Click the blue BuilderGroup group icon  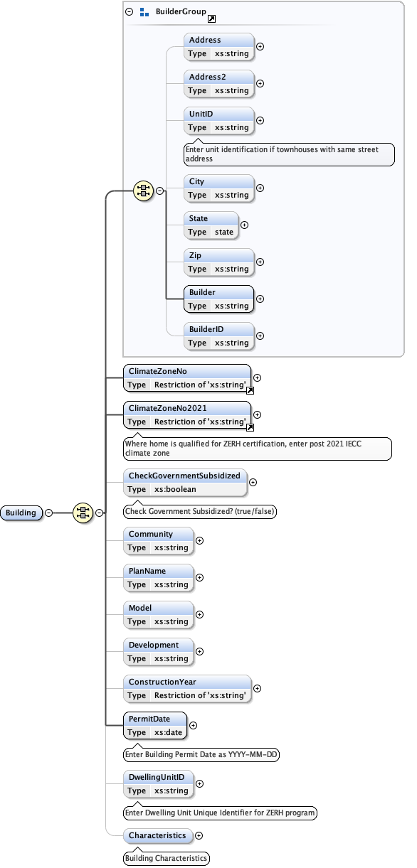[144, 12]
